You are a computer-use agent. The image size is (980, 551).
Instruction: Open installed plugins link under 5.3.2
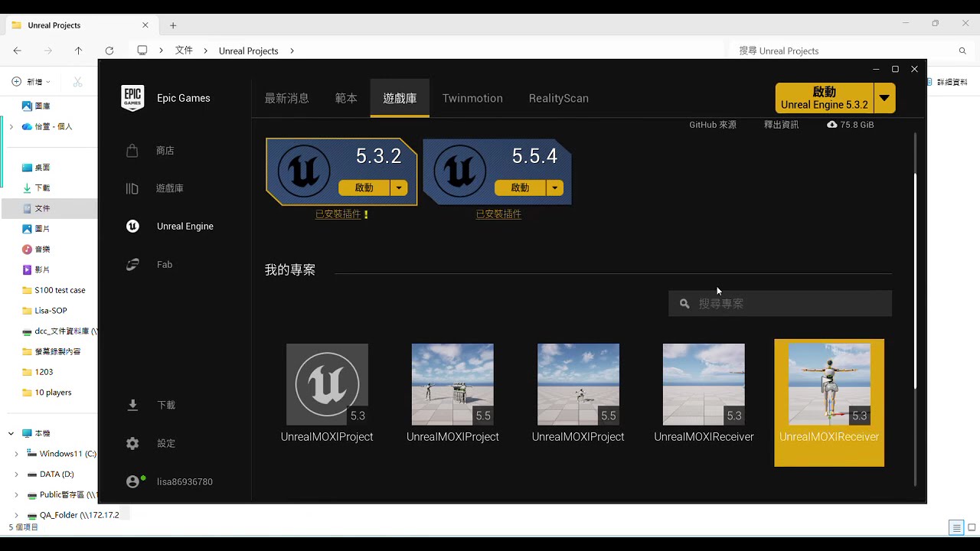338,214
